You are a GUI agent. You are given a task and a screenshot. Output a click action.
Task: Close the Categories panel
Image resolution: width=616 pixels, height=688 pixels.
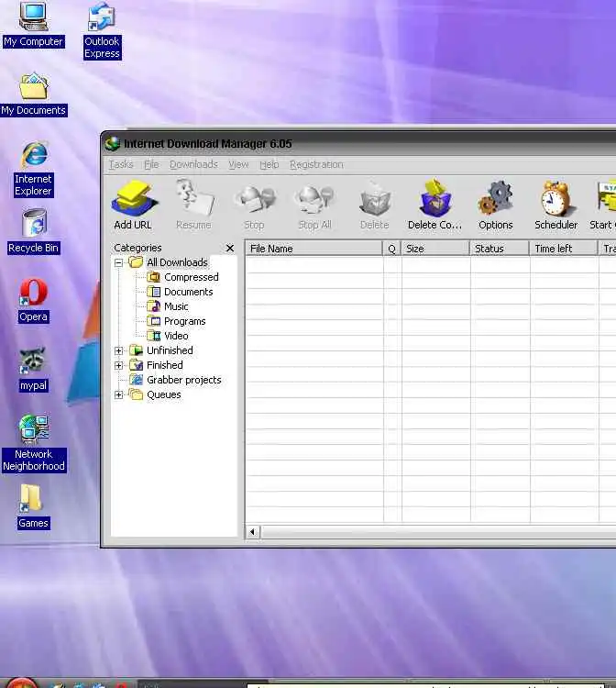[x=230, y=248]
